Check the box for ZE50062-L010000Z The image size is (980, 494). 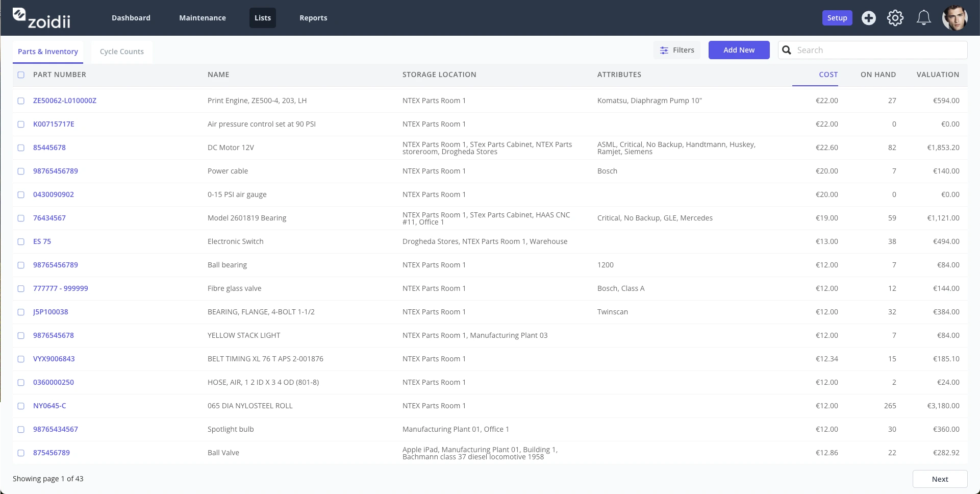(x=21, y=101)
